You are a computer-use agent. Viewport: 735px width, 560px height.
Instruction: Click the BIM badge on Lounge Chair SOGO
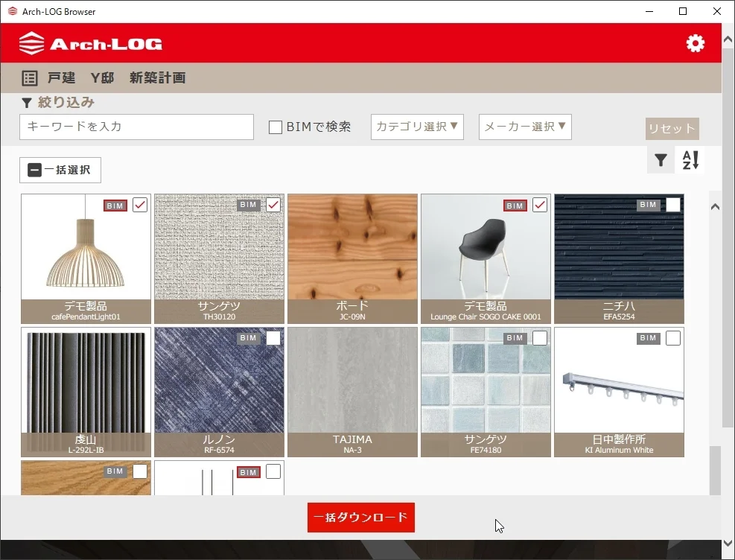(x=515, y=206)
